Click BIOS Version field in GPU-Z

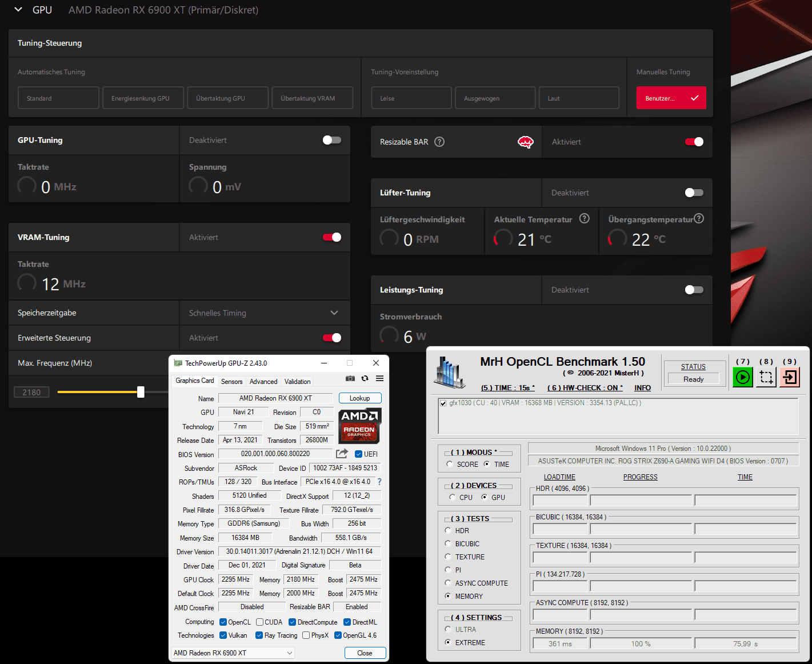click(x=275, y=454)
